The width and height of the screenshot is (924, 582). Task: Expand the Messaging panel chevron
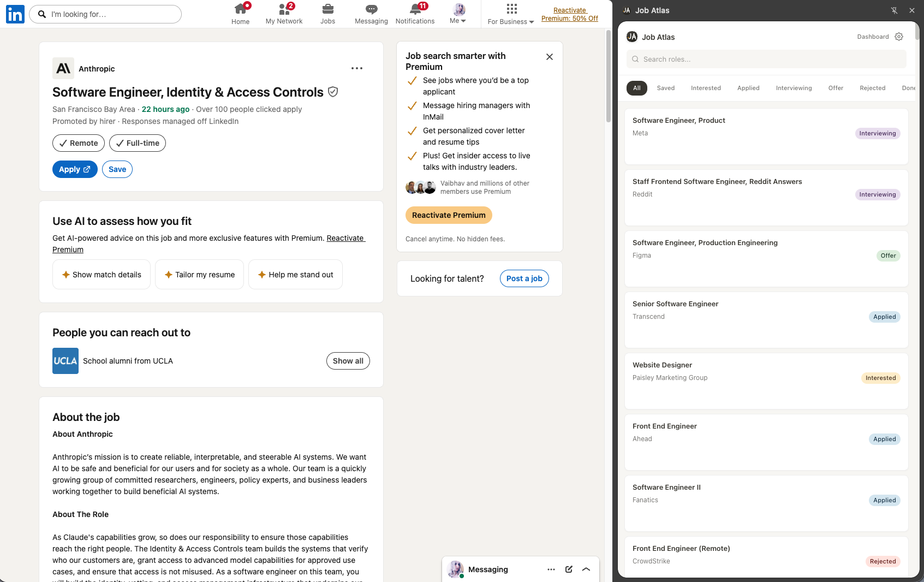pos(586,569)
